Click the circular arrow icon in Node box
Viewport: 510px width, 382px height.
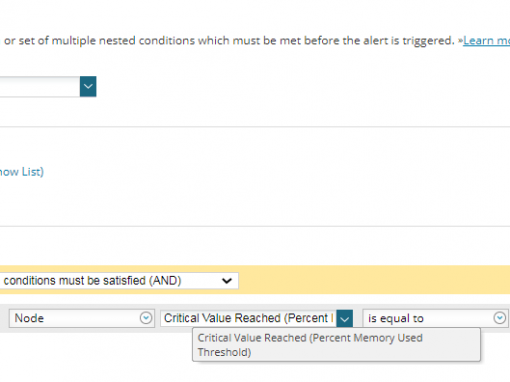(146, 318)
